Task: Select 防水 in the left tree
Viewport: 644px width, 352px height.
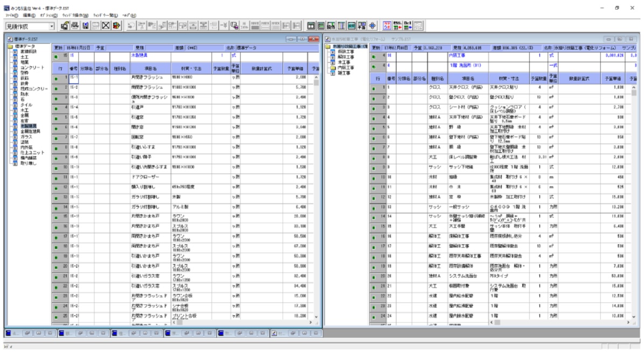Action: 24,94
